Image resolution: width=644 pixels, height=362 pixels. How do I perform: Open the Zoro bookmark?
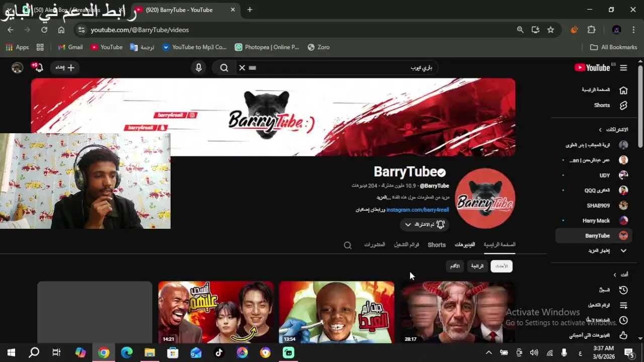pos(318,47)
